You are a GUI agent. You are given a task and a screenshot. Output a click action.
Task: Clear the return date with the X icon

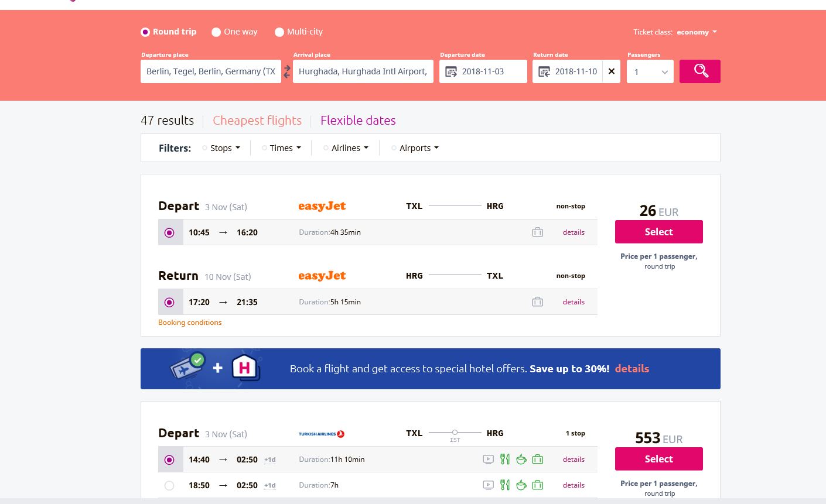[612, 71]
